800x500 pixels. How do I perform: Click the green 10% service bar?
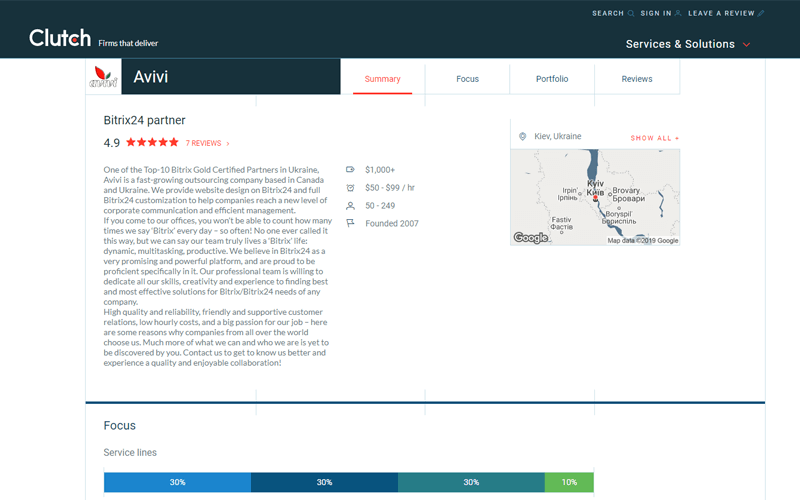click(x=569, y=482)
